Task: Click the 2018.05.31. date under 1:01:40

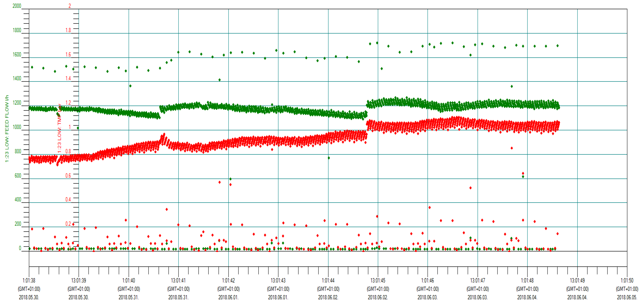Action: tap(129, 297)
